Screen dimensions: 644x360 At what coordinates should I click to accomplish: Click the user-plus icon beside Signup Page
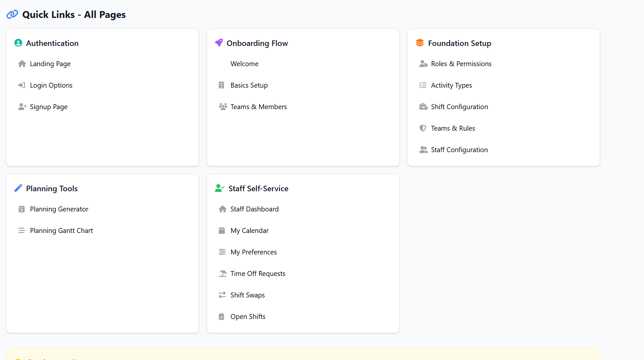click(x=22, y=107)
